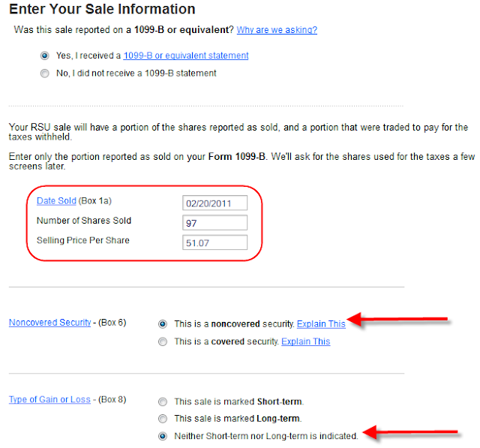
Task: Click the Date Sold input field
Action: pyautogui.click(x=215, y=203)
